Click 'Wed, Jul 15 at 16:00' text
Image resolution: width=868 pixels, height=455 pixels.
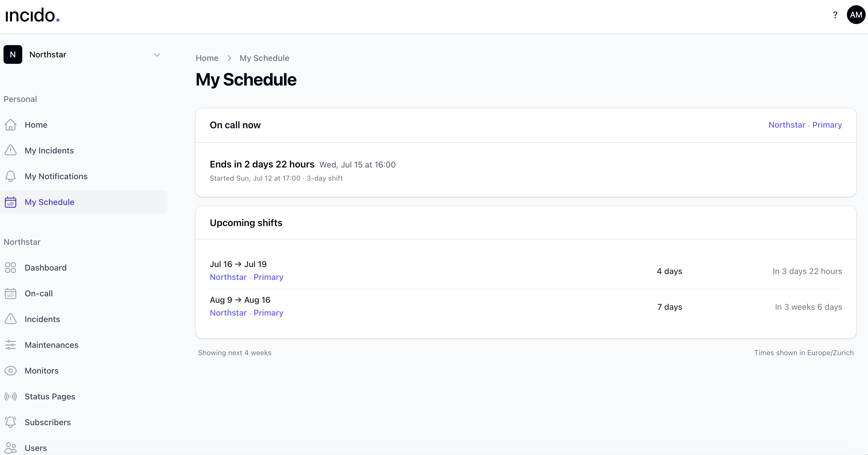point(358,165)
